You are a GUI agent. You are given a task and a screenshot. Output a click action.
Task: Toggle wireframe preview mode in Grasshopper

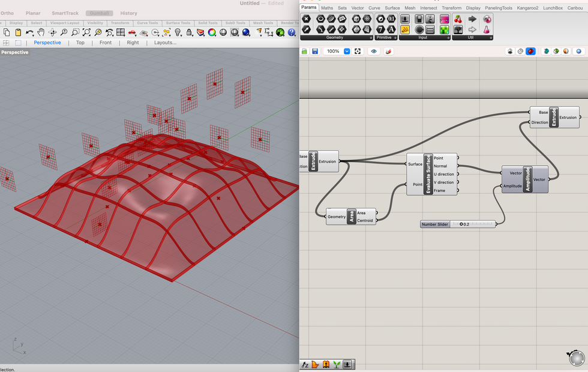(x=520, y=51)
